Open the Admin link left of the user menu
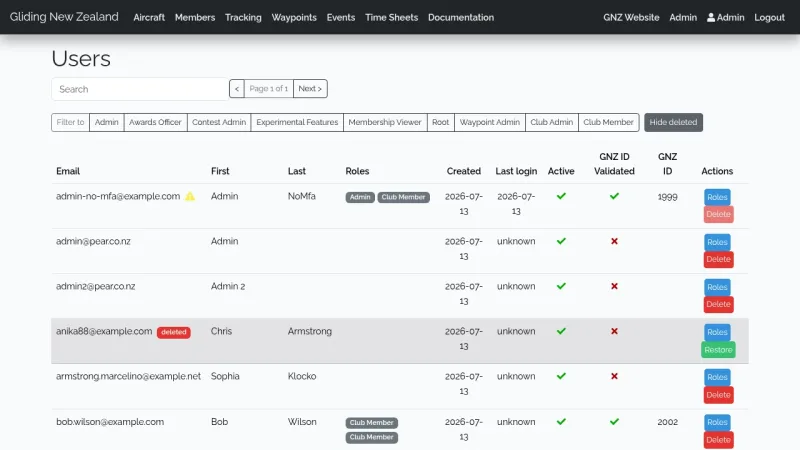Image resolution: width=800 pixels, height=450 pixels. 683,17
